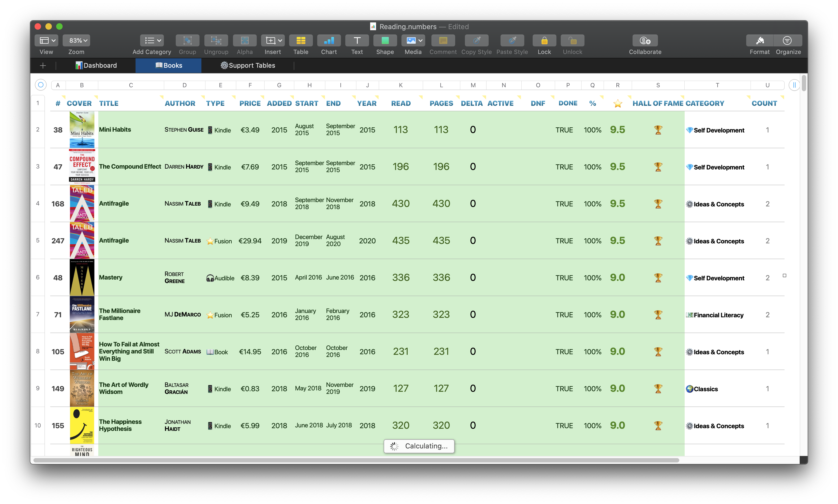
Task: Open the Zoom 83% dropdown
Action: pos(76,41)
